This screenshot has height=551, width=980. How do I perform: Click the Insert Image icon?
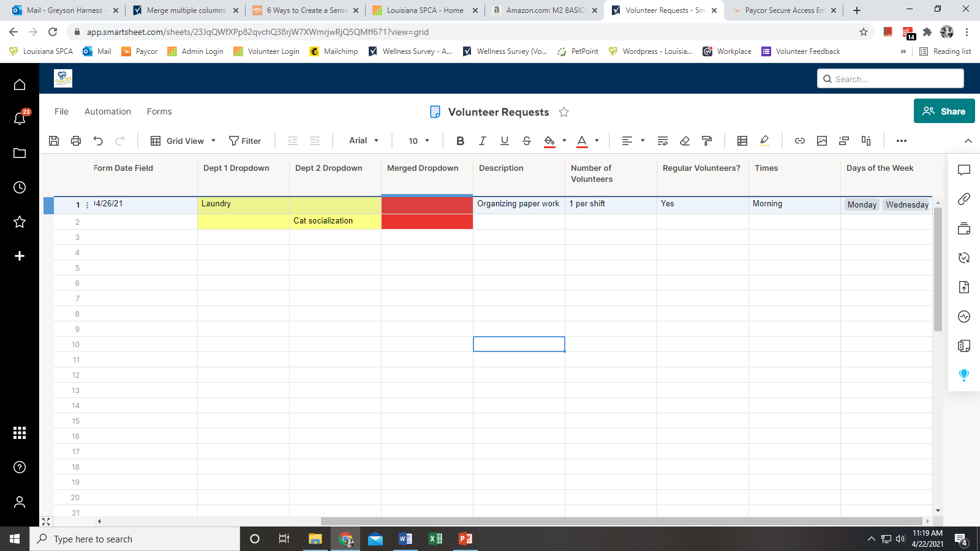tap(822, 141)
